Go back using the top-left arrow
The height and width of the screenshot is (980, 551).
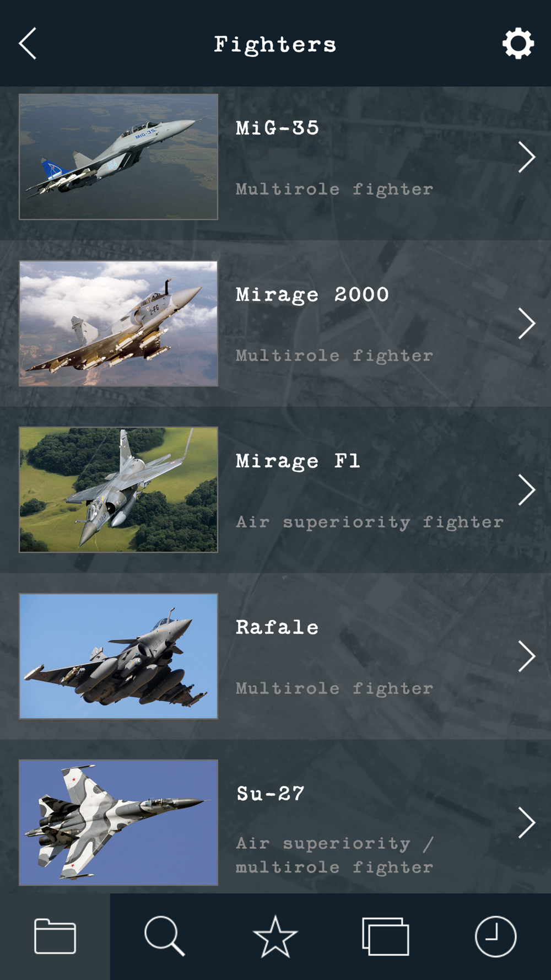tap(28, 44)
